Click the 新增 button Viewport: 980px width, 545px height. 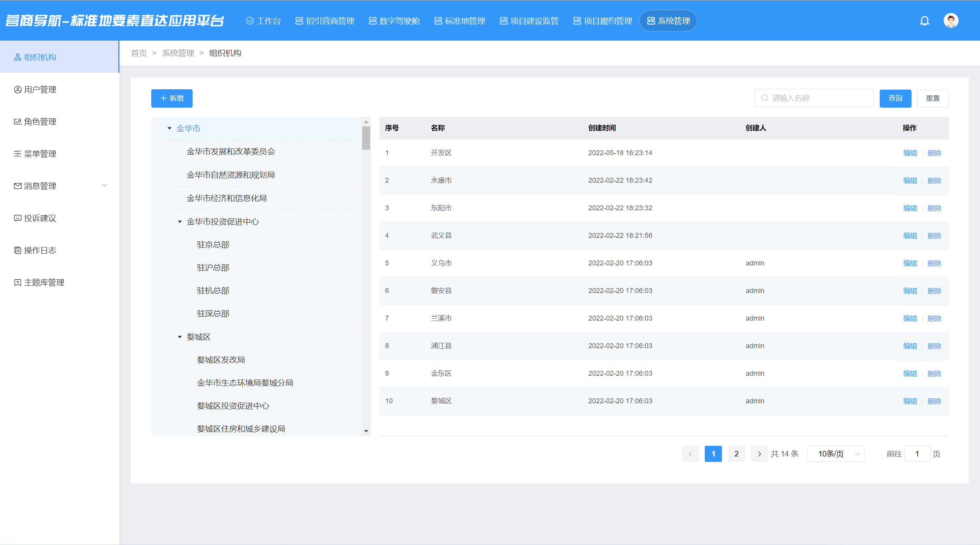(172, 98)
